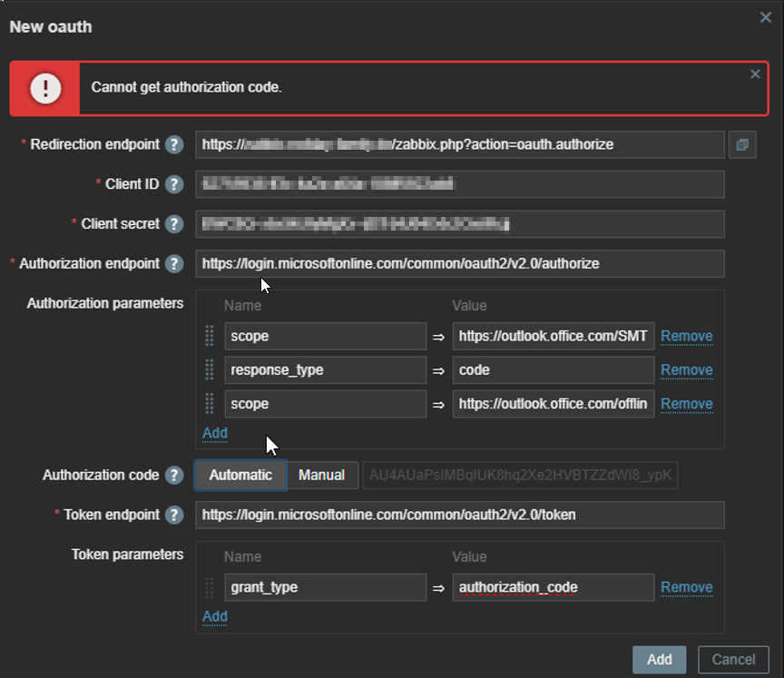Switch authorization code to Manual
Screen dimensions: 784x678
[x=321, y=475]
